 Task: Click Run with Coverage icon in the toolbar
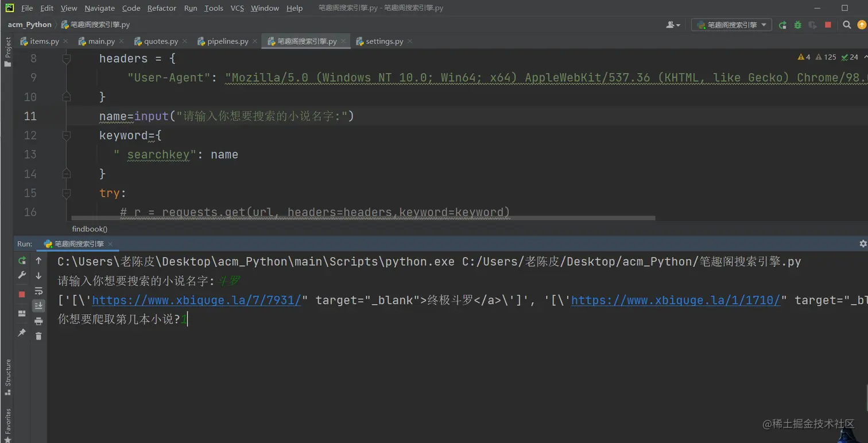pos(812,25)
